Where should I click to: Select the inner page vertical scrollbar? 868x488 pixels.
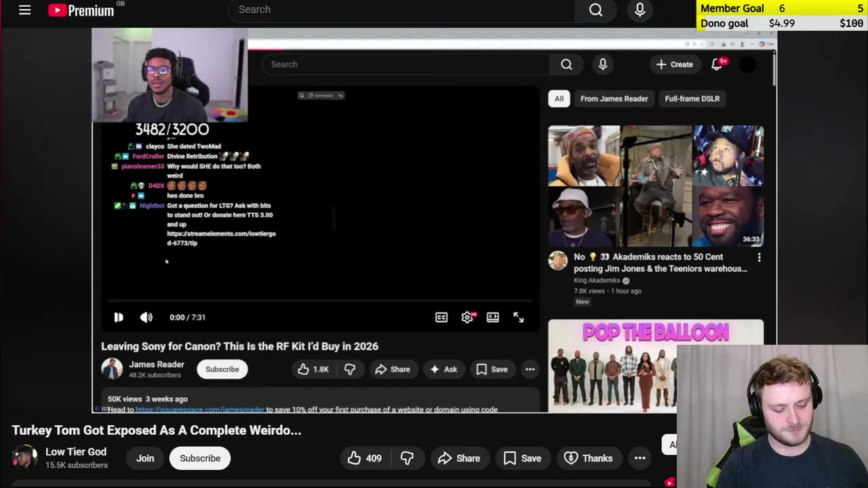(x=774, y=69)
